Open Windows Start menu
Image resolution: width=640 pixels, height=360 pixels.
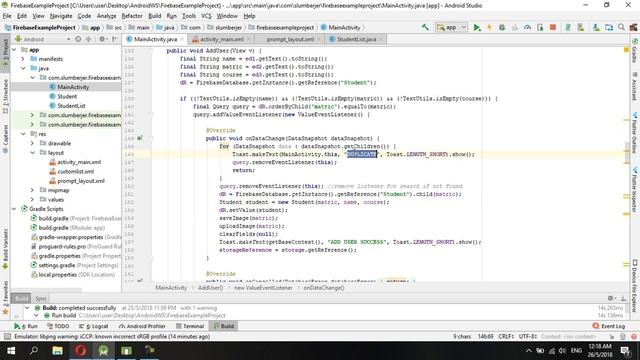tap(11, 351)
